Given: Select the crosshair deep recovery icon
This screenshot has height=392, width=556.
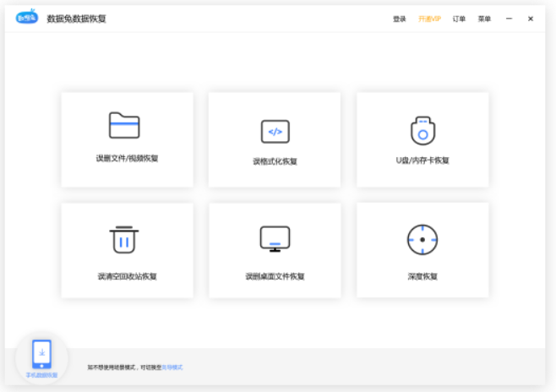Looking at the screenshot, I should click(422, 240).
